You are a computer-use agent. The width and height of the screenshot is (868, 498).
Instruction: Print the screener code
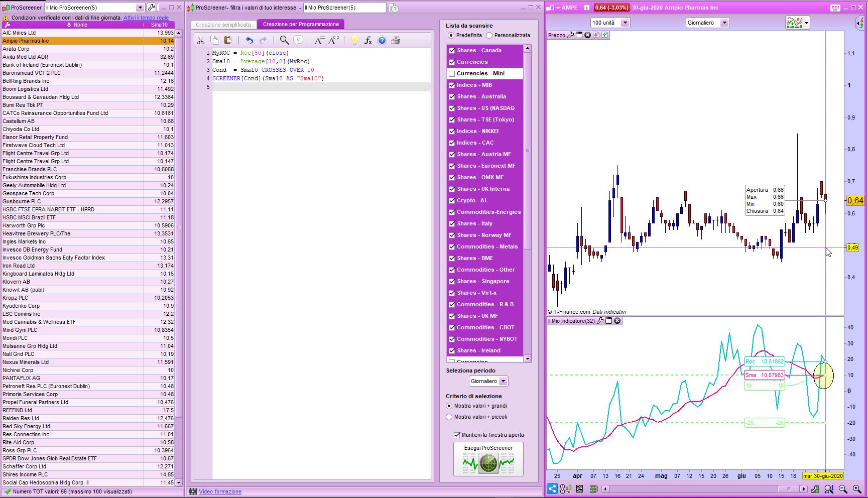396,41
